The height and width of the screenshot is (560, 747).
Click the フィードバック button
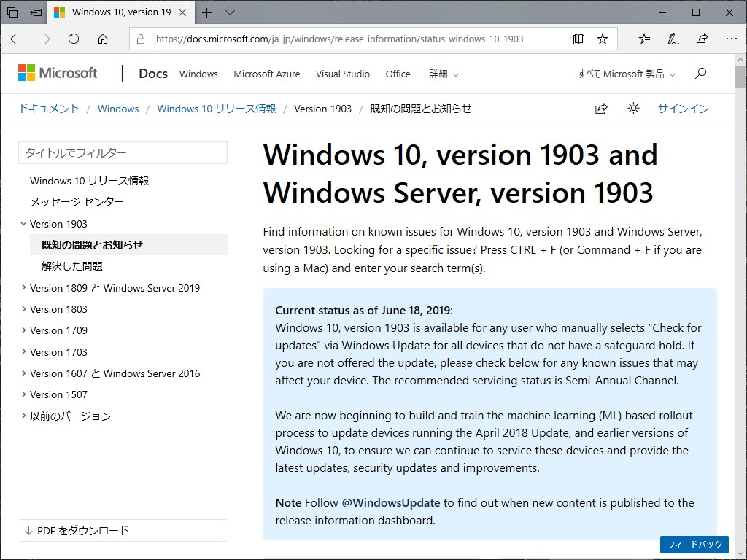pyautogui.click(x=694, y=545)
